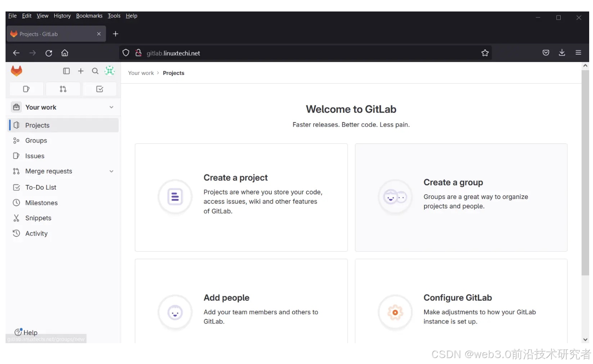Open GitLab search with the magnifying glass
The height and width of the screenshot is (364, 593).
(x=95, y=71)
